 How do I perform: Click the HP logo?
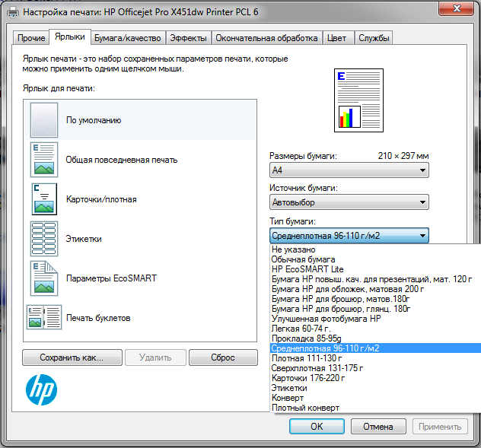coord(41,389)
